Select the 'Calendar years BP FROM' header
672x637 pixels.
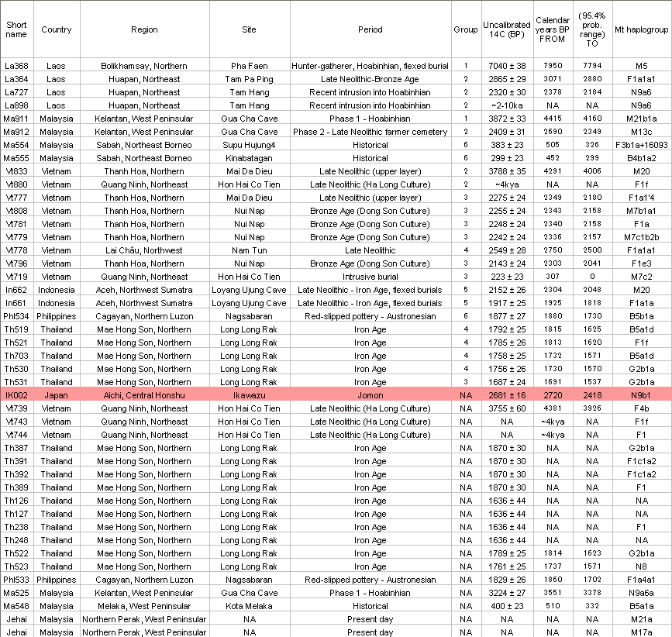[553, 29]
